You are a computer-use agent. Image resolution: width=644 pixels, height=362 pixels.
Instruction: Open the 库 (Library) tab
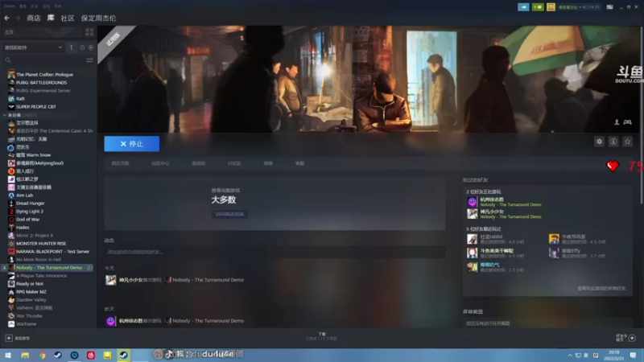click(x=51, y=18)
